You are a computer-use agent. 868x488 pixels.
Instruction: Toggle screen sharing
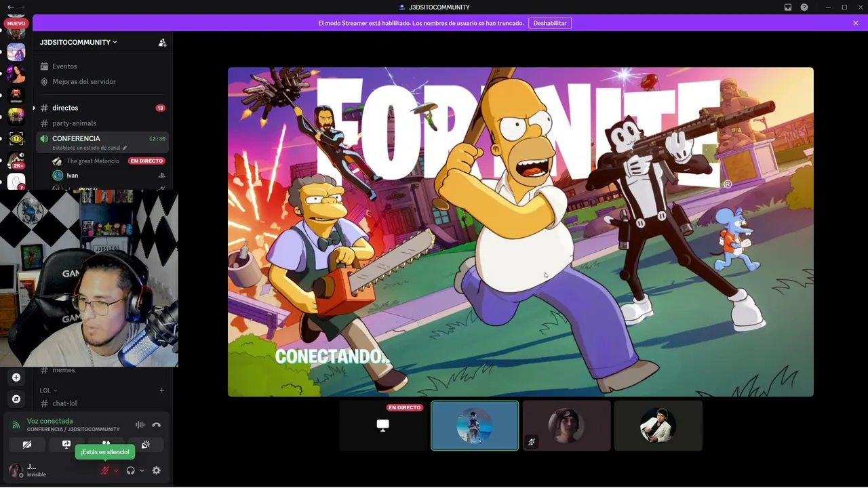[66, 445]
